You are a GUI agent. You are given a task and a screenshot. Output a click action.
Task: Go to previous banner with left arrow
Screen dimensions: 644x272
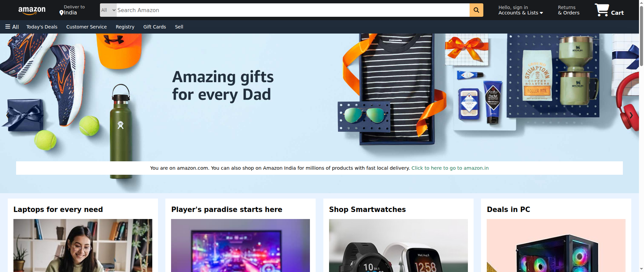7,115
